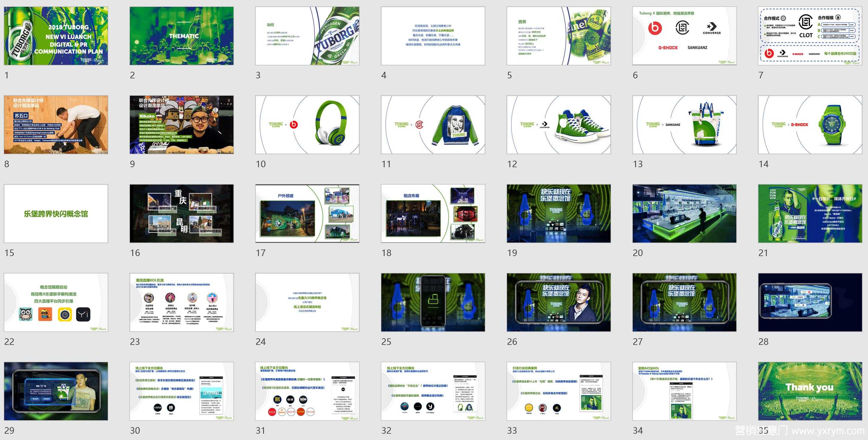Select slide 13 Sankuanz bag thumbnail
The image size is (868, 440).
(684, 124)
